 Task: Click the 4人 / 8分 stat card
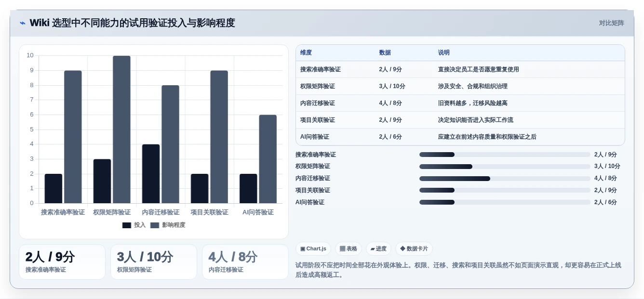click(x=245, y=262)
